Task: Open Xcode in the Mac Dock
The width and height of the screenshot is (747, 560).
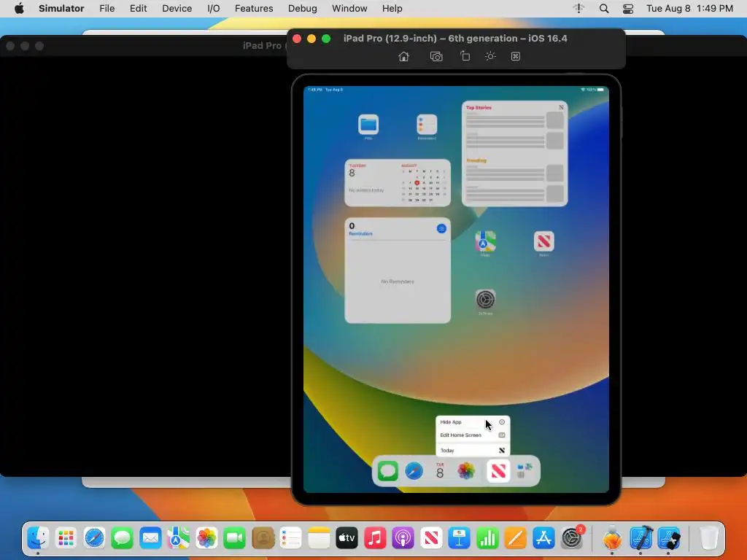Action: tap(640, 538)
